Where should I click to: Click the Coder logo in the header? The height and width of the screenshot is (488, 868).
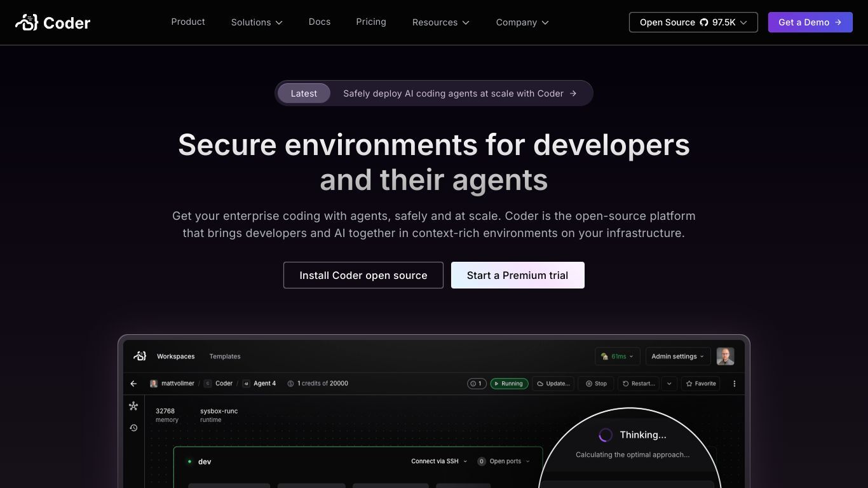[53, 23]
